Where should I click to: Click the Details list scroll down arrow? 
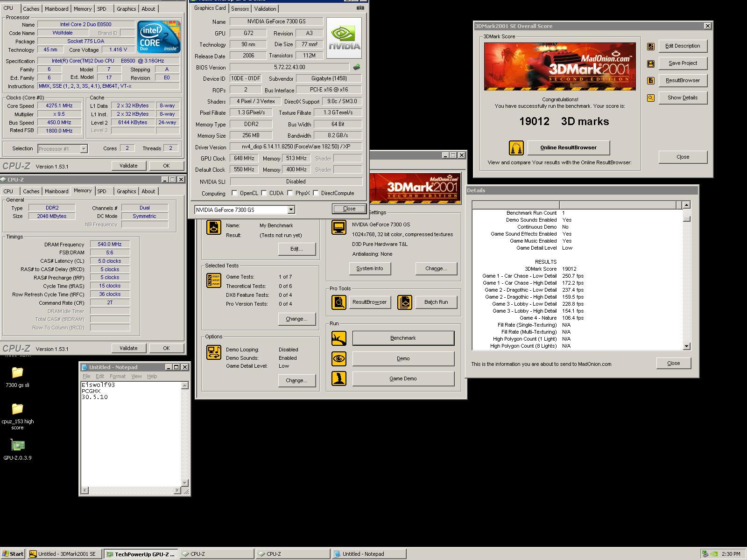pos(686,346)
